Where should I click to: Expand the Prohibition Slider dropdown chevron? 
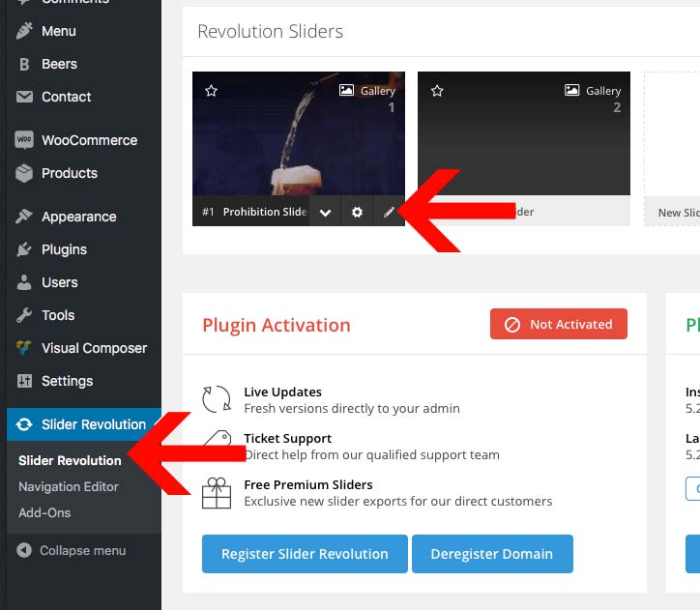tap(326, 212)
